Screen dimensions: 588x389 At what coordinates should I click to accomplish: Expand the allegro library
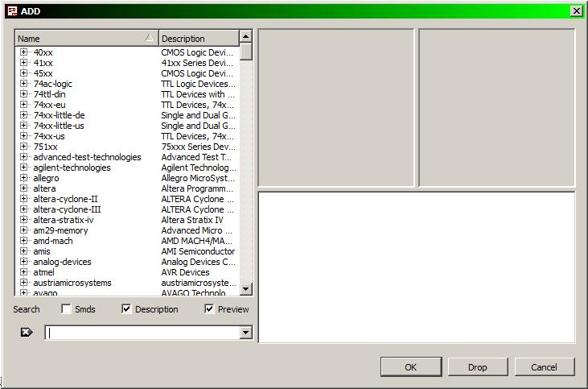(x=23, y=178)
